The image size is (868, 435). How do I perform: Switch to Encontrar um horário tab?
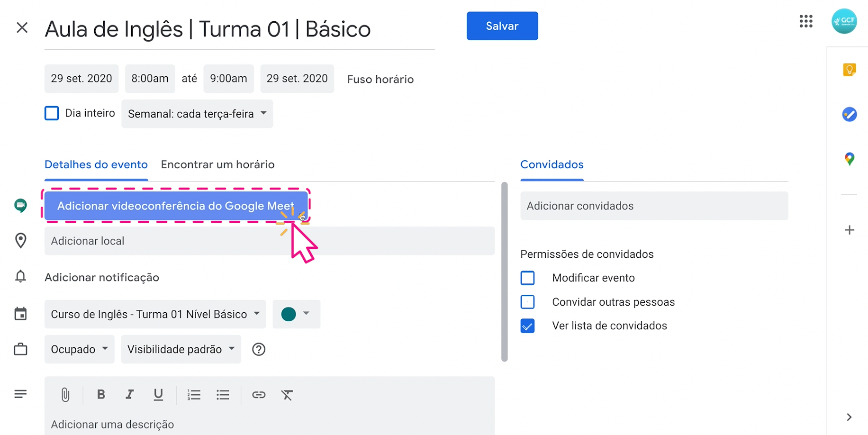217,164
